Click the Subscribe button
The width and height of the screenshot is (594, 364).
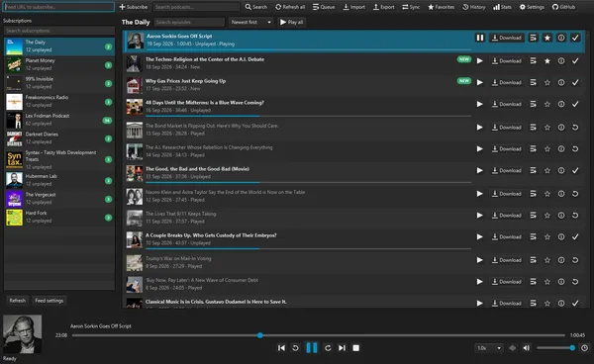(134, 7)
